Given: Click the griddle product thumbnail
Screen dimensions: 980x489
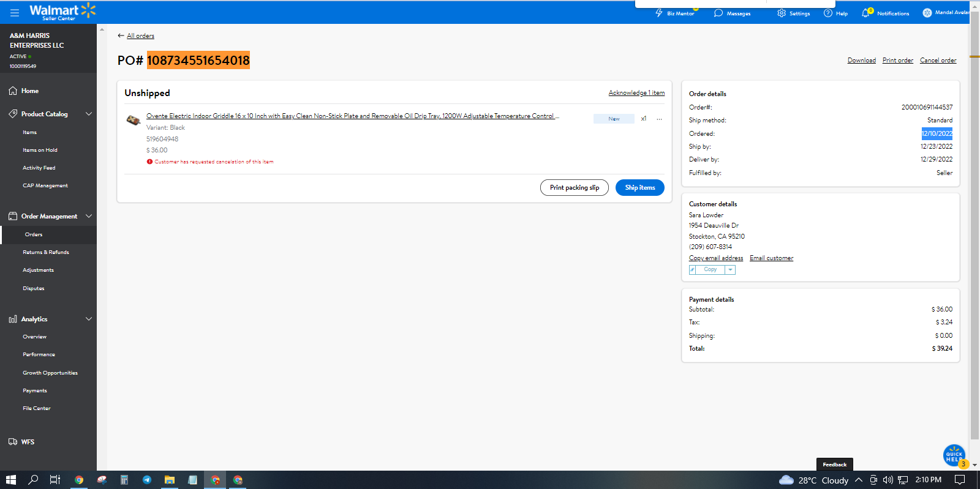Looking at the screenshot, I should pos(134,120).
